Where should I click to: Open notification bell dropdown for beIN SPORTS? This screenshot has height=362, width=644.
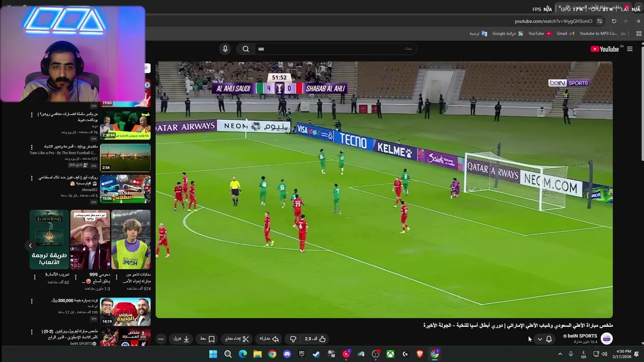click(x=544, y=339)
